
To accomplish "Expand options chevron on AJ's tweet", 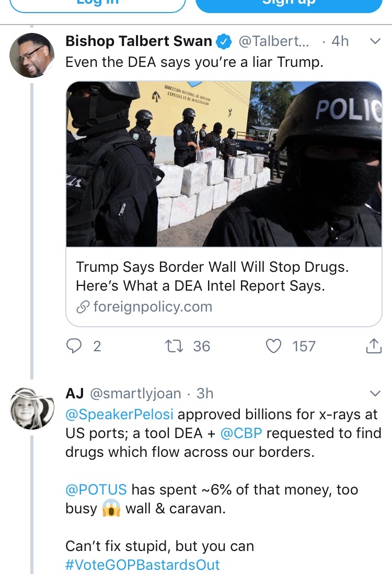I will tap(375, 393).
